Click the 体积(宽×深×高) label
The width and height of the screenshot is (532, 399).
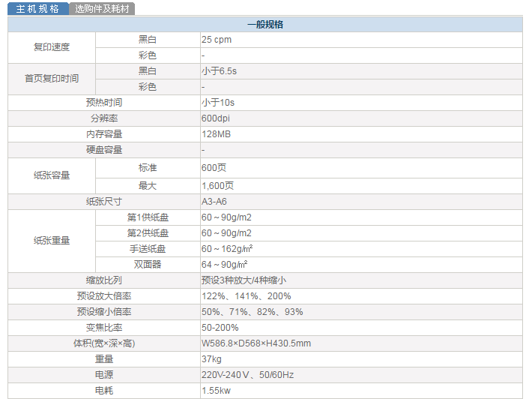(104, 343)
